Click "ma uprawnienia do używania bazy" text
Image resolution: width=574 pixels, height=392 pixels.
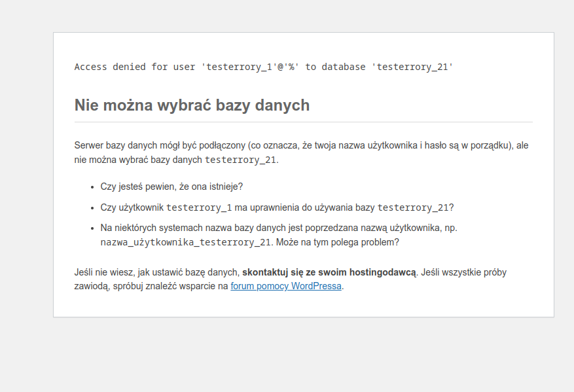click(x=304, y=207)
